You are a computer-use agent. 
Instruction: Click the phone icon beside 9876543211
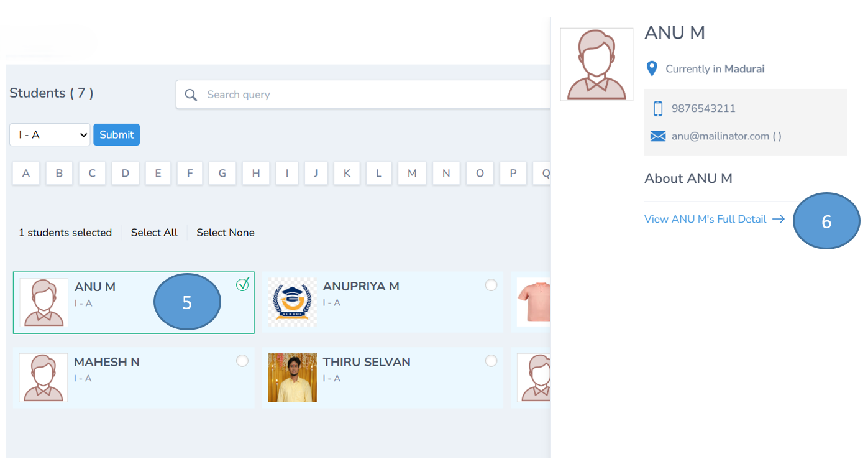click(x=658, y=108)
